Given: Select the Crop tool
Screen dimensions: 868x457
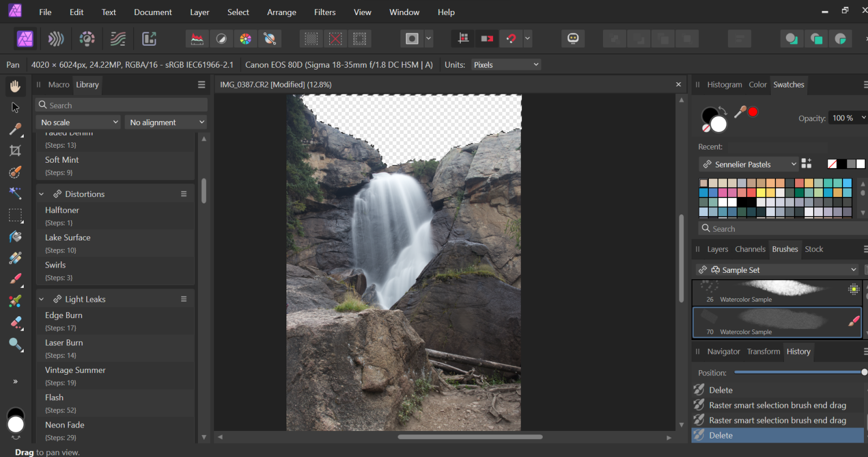Looking at the screenshot, I should (x=15, y=150).
